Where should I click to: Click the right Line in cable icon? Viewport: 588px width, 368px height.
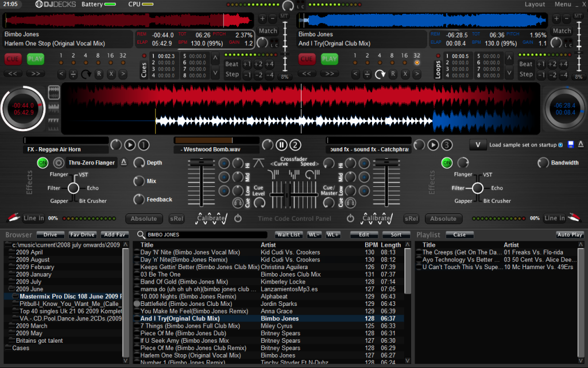click(574, 218)
